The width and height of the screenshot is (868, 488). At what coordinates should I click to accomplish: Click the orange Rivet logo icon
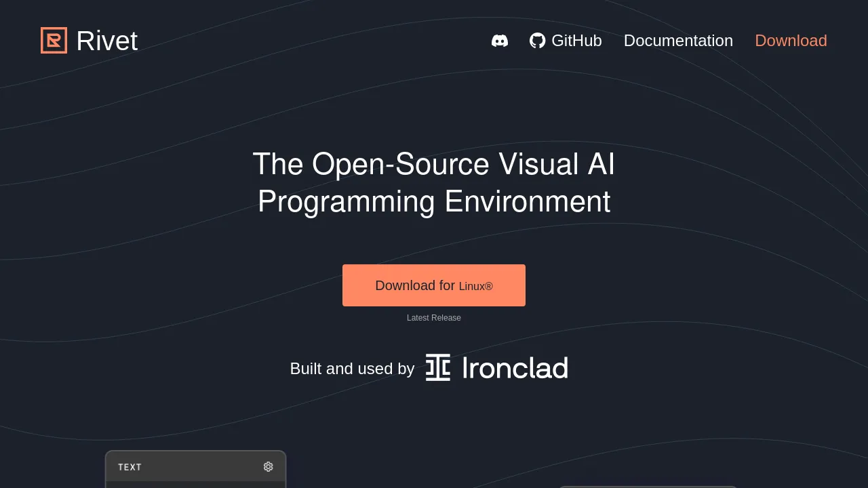click(x=54, y=40)
